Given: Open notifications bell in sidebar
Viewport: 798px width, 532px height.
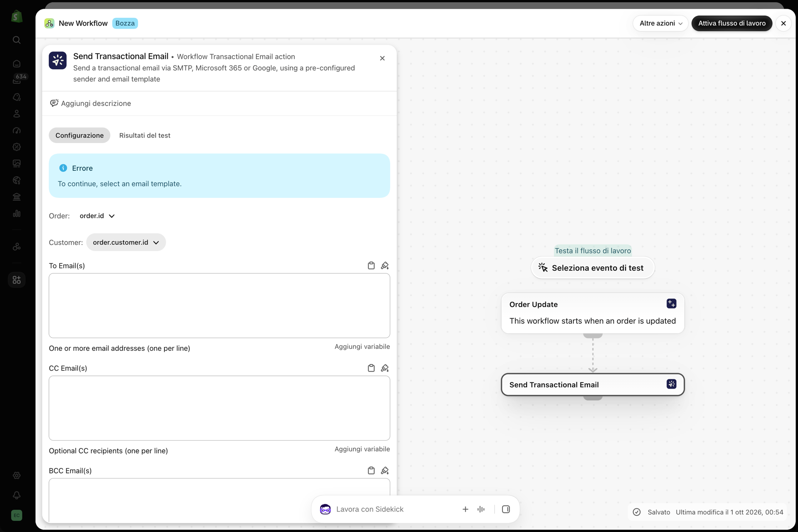Looking at the screenshot, I should pos(17,495).
